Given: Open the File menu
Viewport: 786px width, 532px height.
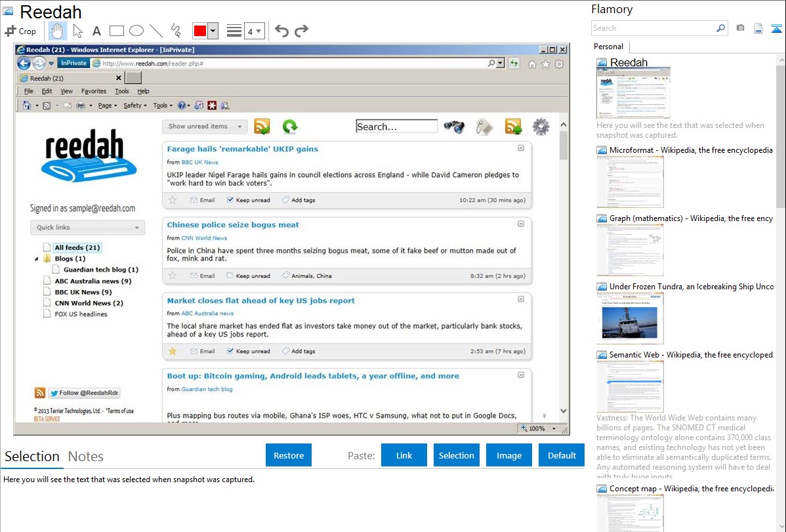Looking at the screenshot, I should [x=29, y=91].
